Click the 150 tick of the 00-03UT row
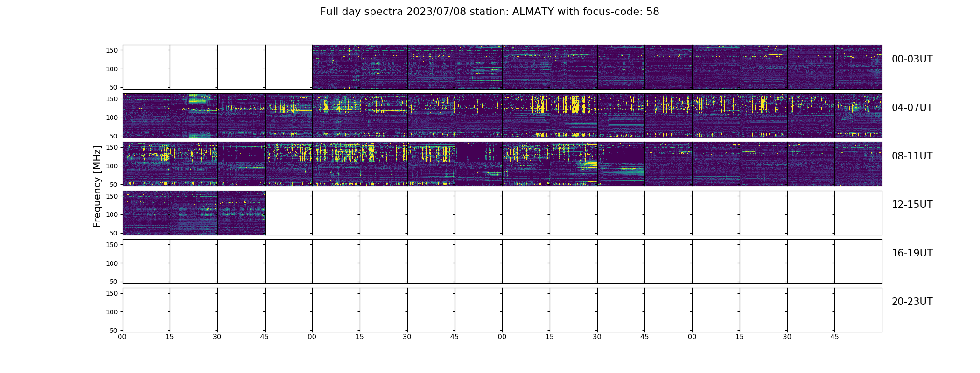This screenshot has width=980, height=373. [x=112, y=50]
